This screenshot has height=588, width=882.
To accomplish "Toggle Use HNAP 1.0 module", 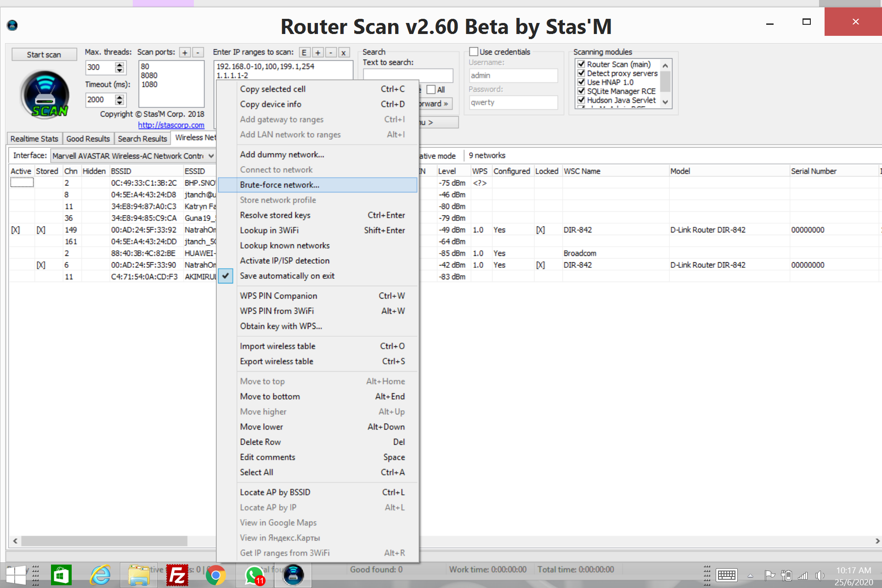I will coord(581,82).
